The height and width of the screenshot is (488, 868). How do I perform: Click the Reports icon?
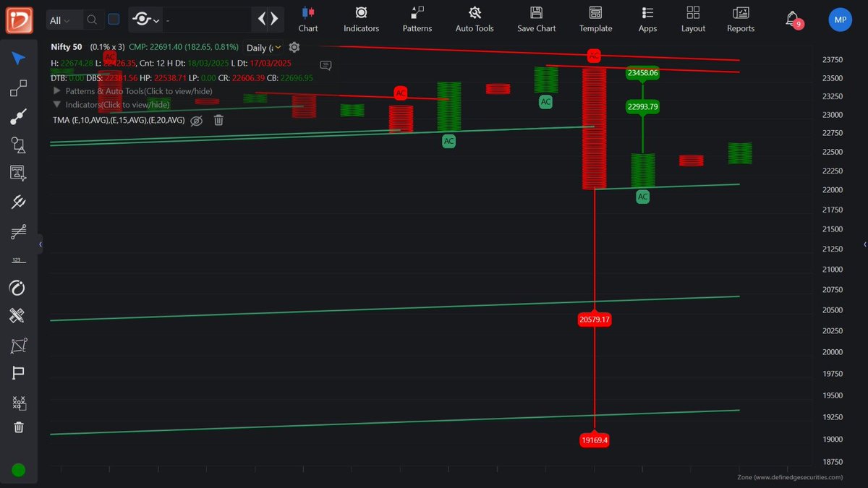(x=740, y=20)
